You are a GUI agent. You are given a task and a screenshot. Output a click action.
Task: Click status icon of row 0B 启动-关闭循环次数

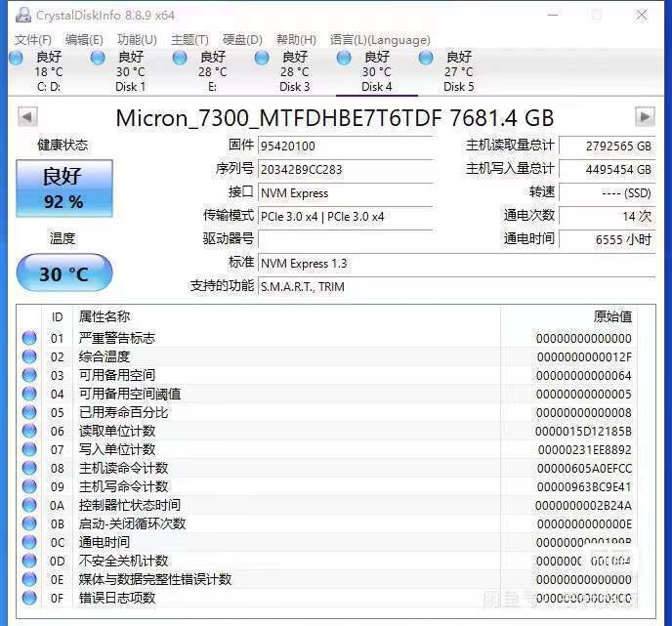[x=29, y=523]
